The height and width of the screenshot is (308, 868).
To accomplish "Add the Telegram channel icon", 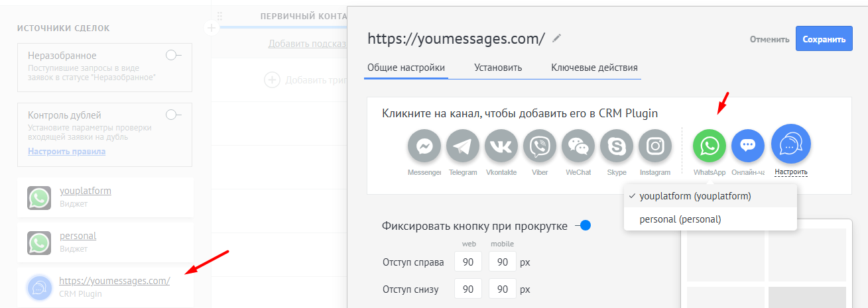I will pyautogui.click(x=463, y=146).
